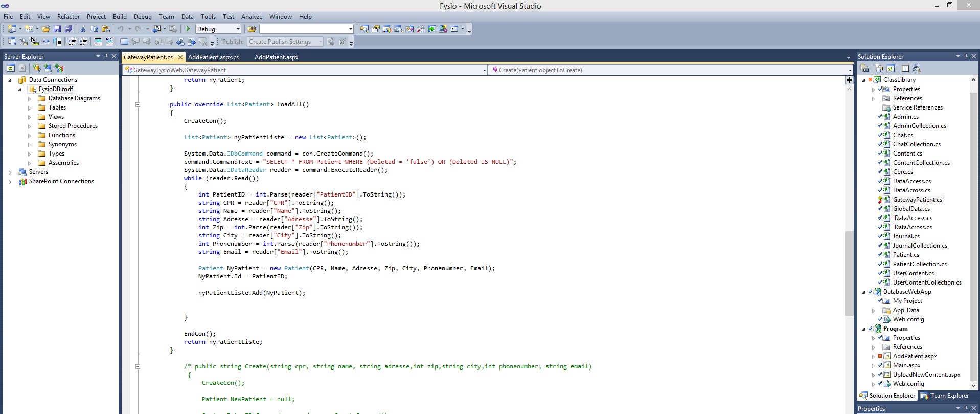Click the Copy icon in the toolbar

[94, 29]
